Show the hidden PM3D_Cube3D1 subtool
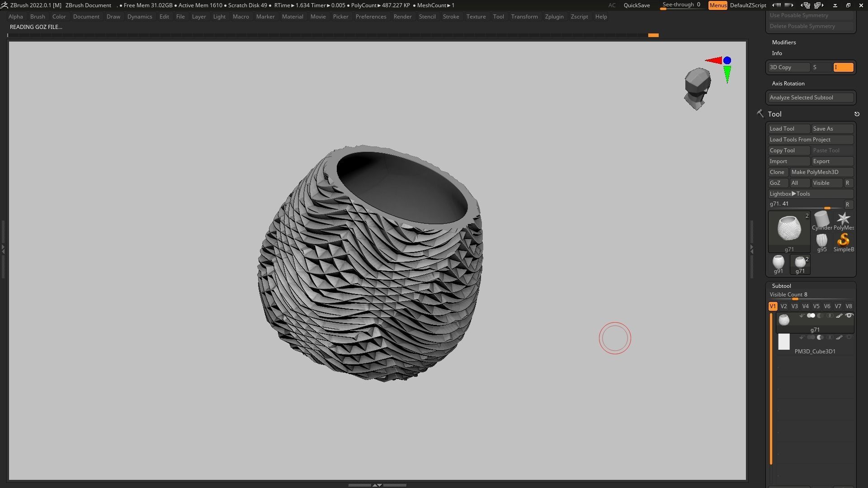Viewport: 868px width, 488px height. [x=849, y=338]
